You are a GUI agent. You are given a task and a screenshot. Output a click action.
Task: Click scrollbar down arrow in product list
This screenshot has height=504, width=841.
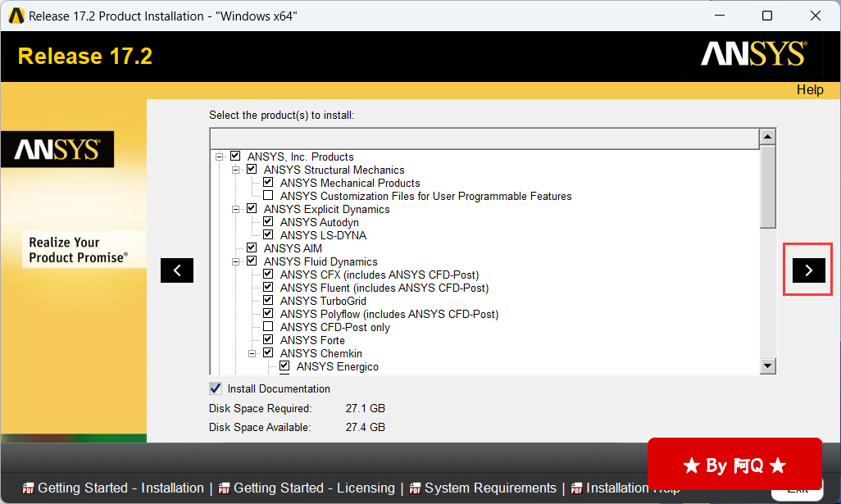click(x=767, y=366)
